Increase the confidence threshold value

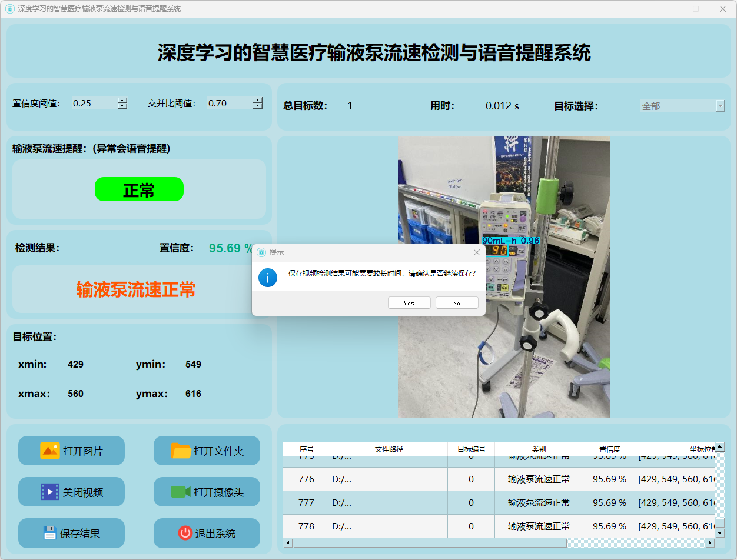122,100
